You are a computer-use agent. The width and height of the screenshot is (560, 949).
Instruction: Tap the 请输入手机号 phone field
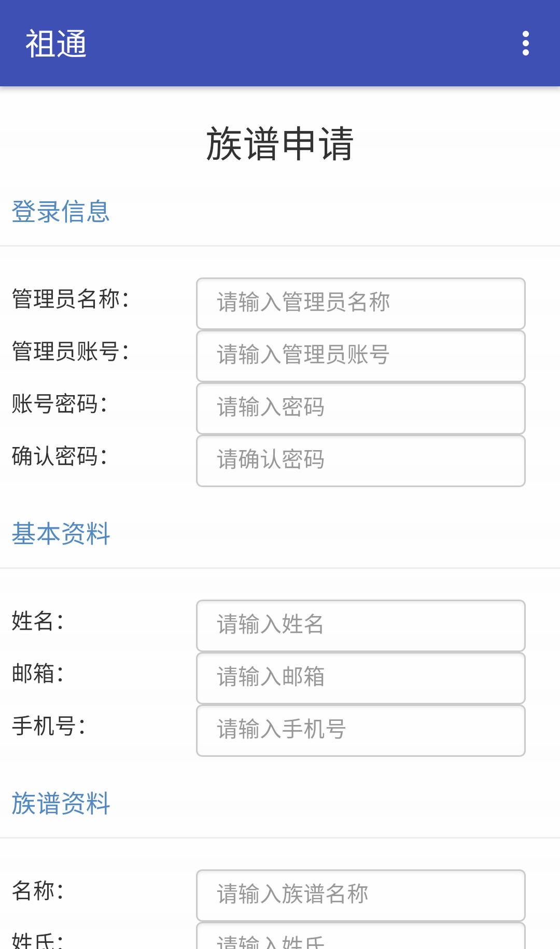[x=360, y=730]
